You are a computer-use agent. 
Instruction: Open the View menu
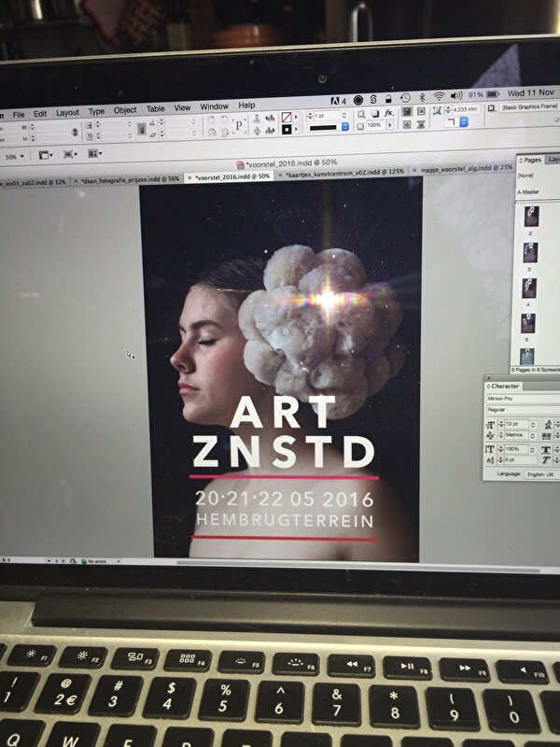click(x=182, y=108)
